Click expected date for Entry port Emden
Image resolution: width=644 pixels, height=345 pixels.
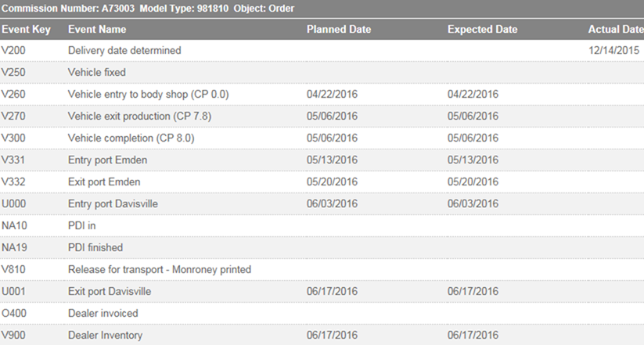coord(473,160)
